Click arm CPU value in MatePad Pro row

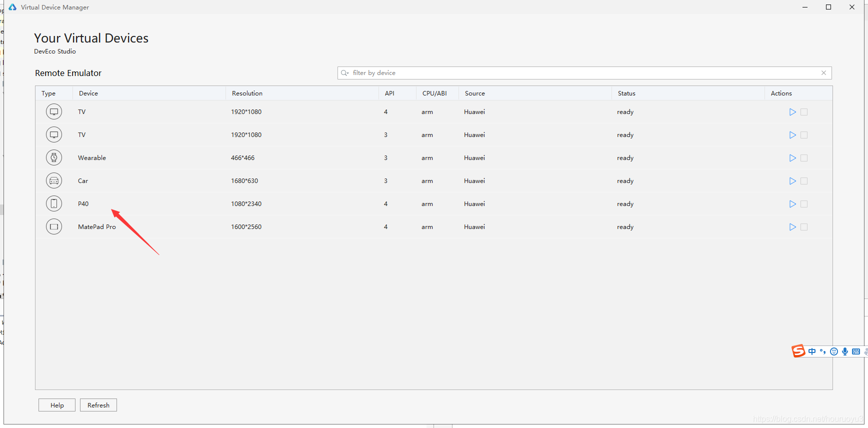pos(427,227)
